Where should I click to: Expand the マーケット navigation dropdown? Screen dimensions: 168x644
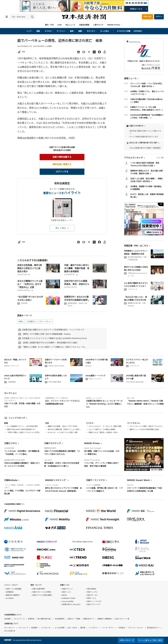tap(61, 31)
